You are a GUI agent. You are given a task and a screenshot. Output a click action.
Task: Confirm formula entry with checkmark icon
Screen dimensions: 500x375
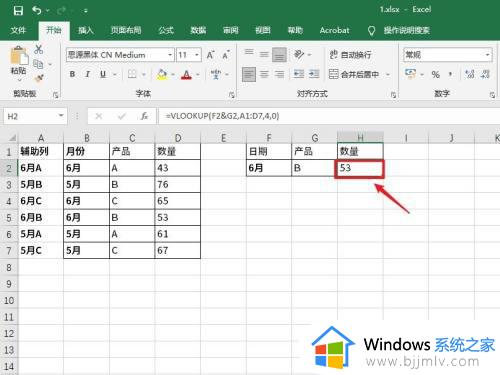point(122,116)
